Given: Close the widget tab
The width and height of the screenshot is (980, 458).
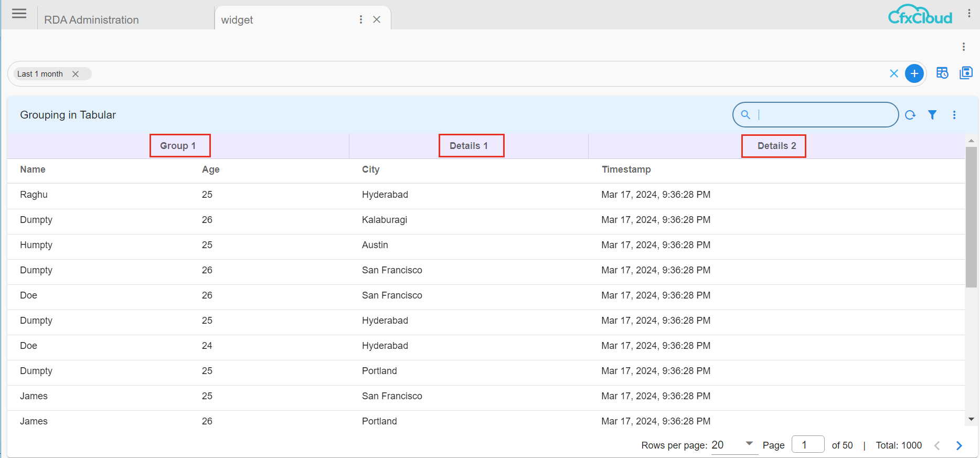Looking at the screenshot, I should (377, 19).
